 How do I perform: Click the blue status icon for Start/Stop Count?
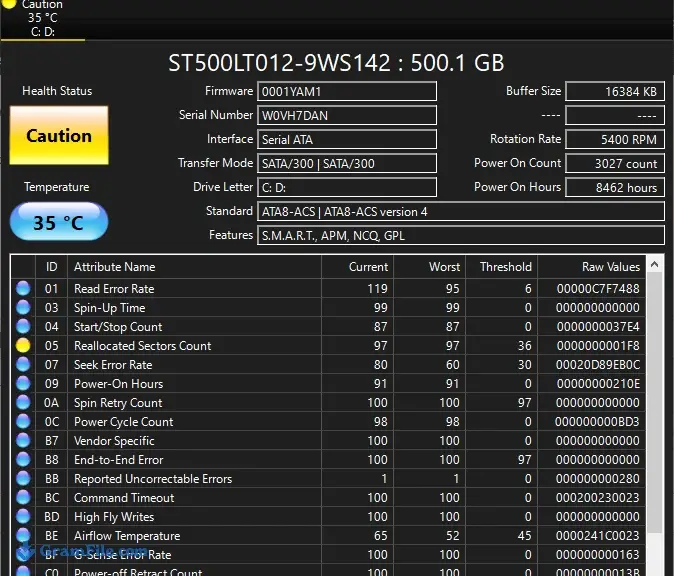23,326
